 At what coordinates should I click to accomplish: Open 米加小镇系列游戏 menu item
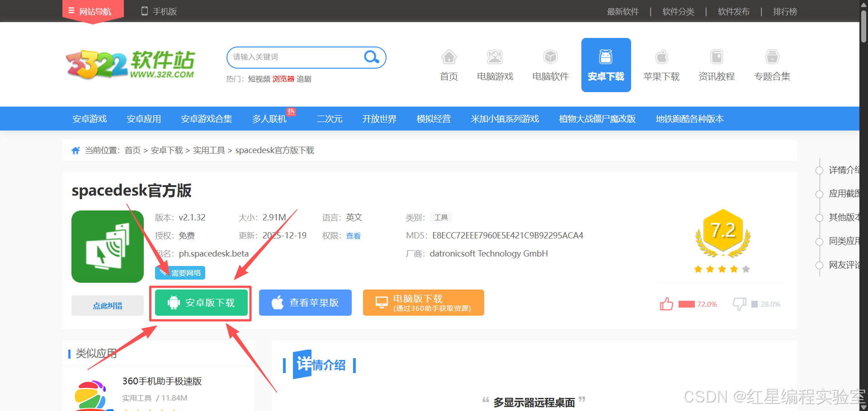(x=505, y=119)
